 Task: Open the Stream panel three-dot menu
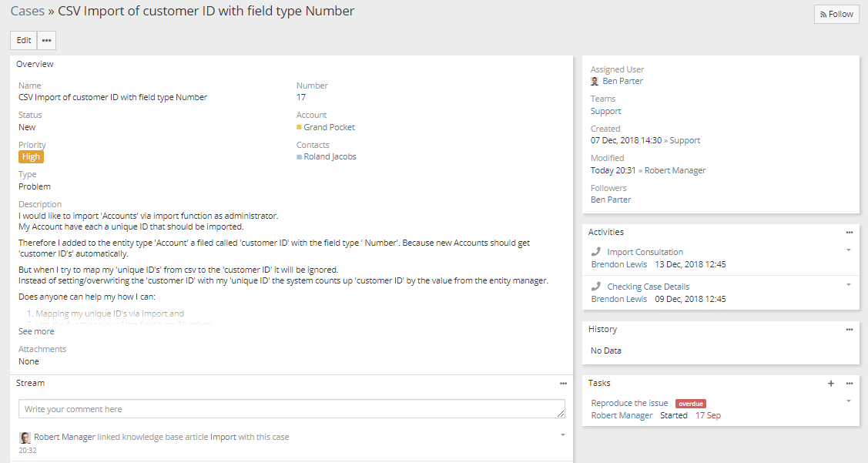(563, 383)
